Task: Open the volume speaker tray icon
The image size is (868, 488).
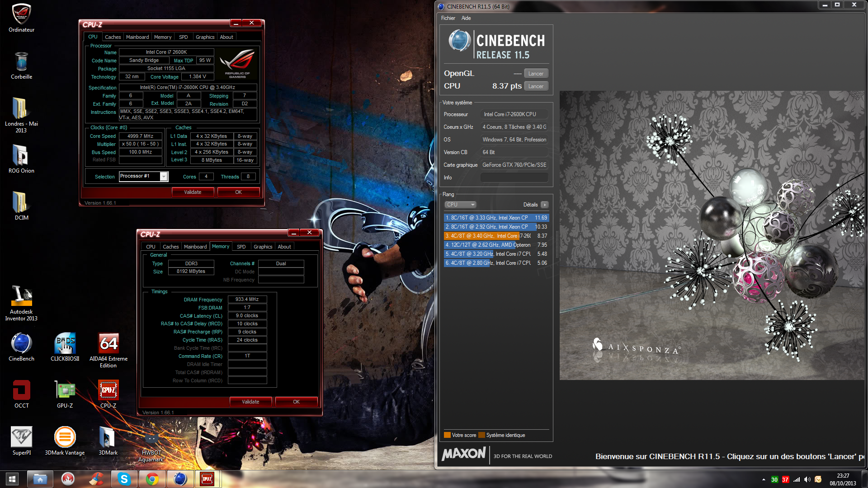Action: pos(807,479)
